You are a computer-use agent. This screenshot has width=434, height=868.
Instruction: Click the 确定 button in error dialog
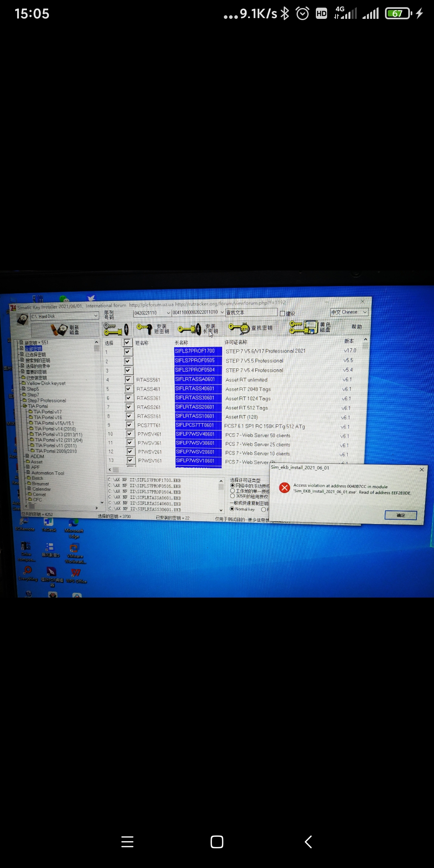(400, 515)
